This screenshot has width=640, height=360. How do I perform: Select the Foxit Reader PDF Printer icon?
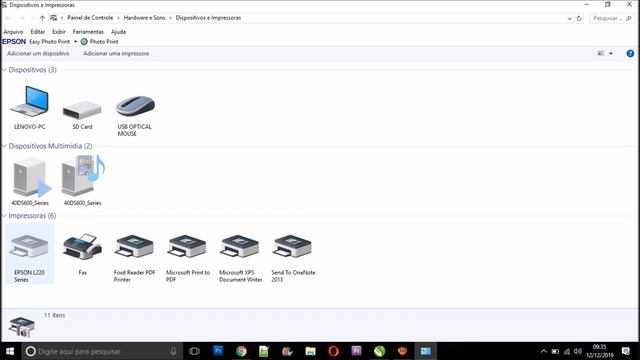point(135,246)
